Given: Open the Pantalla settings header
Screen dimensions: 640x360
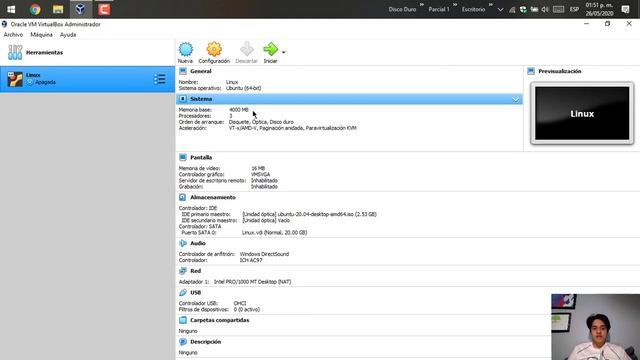Looking at the screenshot, I should click(201, 157).
